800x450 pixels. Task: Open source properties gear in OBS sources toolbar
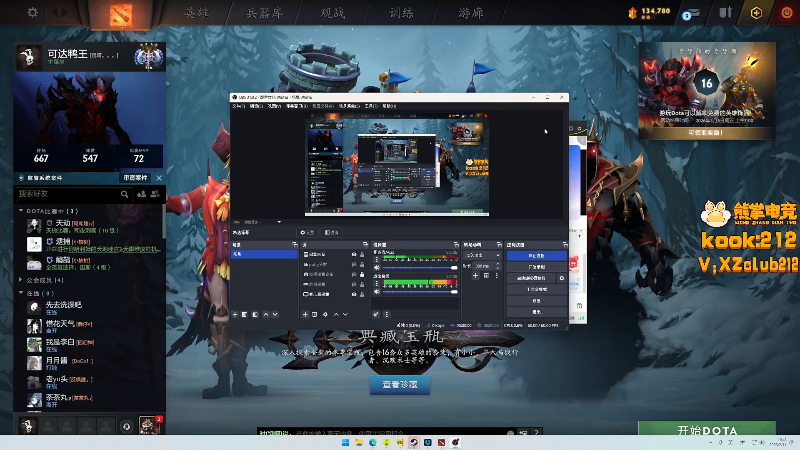325,314
